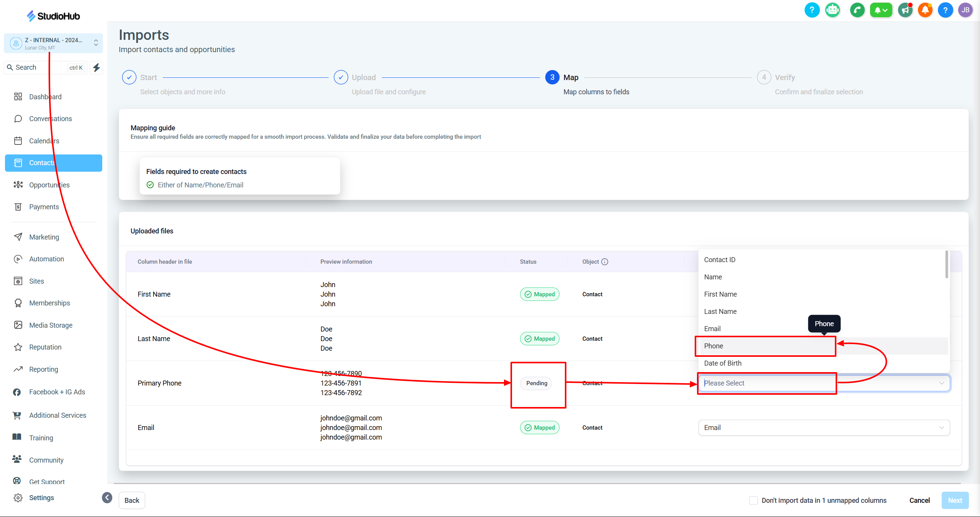Click the lightning bolt quick actions icon
980x517 pixels.
97,67
